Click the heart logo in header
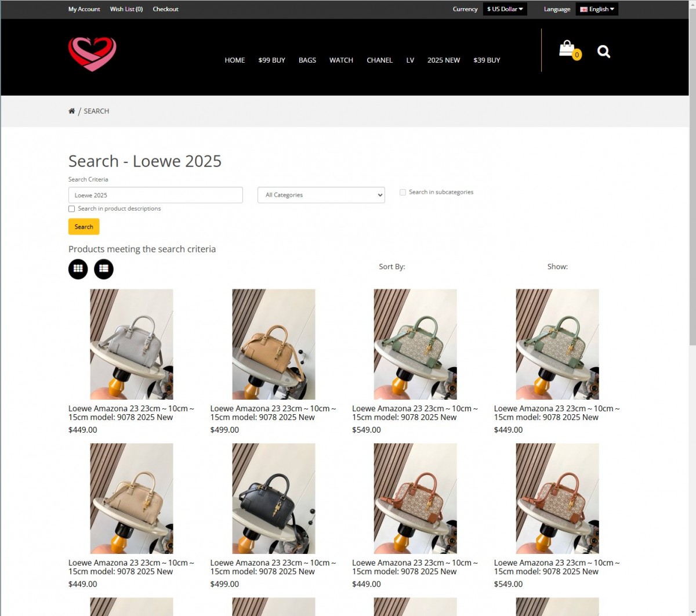696x616 pixels. click(92, 54)
